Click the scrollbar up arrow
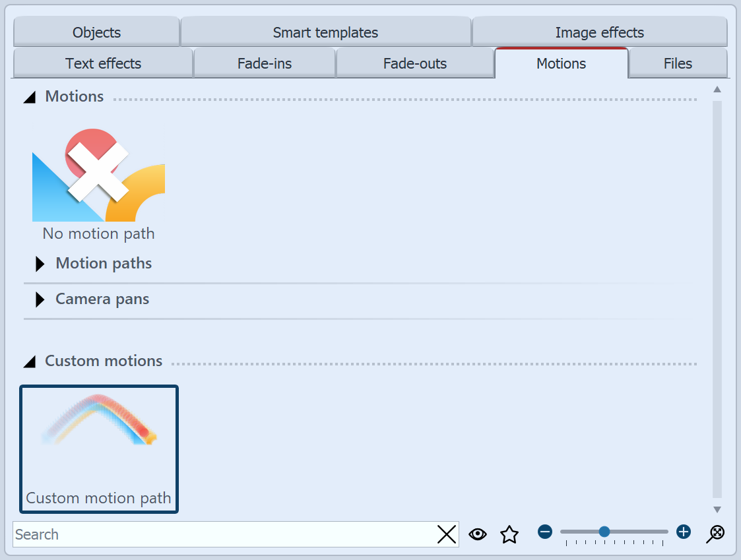The width and height of the screenshot is (741, 560). pos(717,90)
